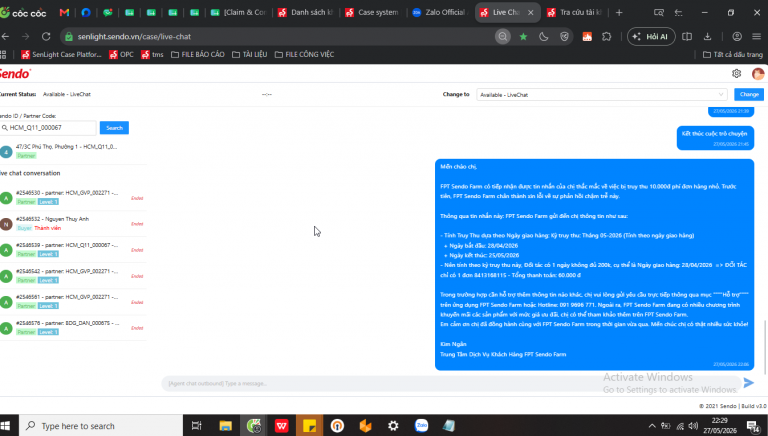The height and width of the screenshot is (436, 768).
Task: Click the Change status button
Action: tap(749, 94)
